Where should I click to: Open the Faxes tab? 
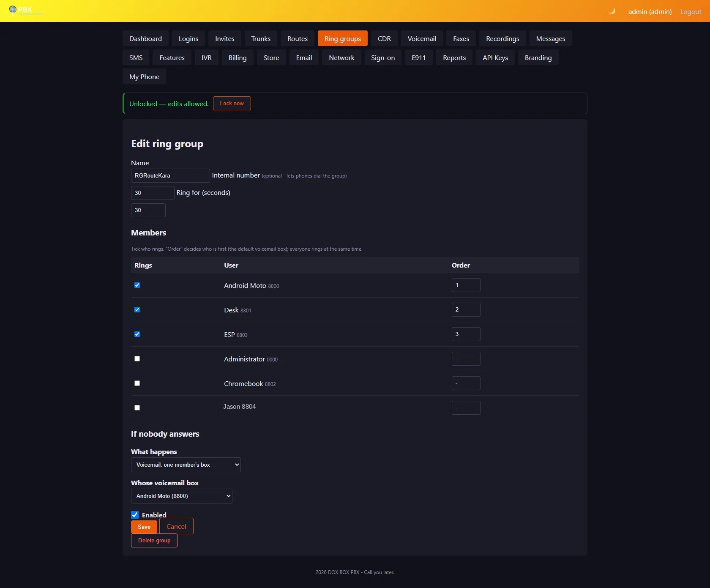tap(461, 38)
